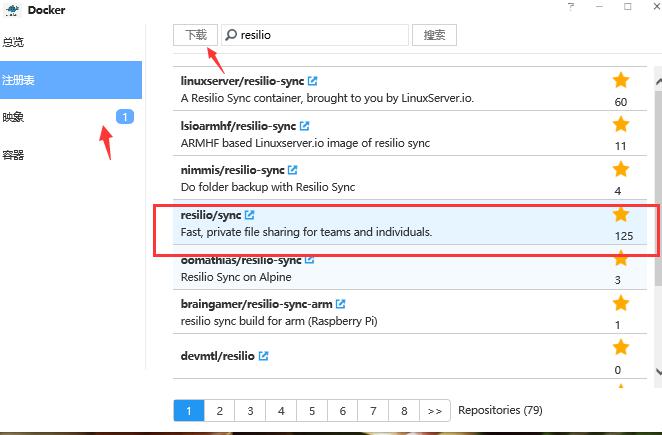
Task: Switch to the 映象 image tab
Action: click(14, 117)
